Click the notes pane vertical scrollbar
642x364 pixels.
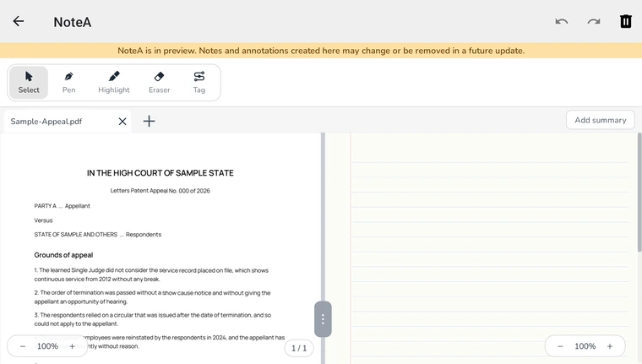[x=639, y=193]
